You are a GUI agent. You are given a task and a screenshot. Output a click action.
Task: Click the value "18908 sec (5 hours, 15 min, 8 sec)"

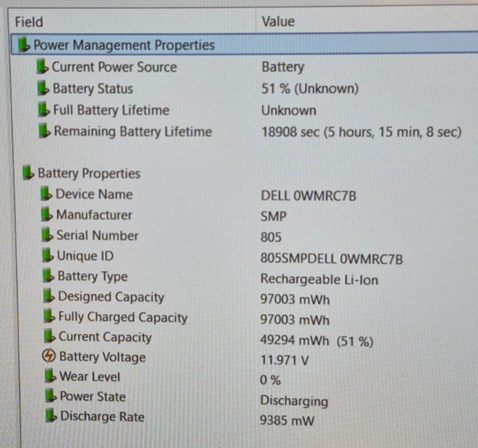361,132
